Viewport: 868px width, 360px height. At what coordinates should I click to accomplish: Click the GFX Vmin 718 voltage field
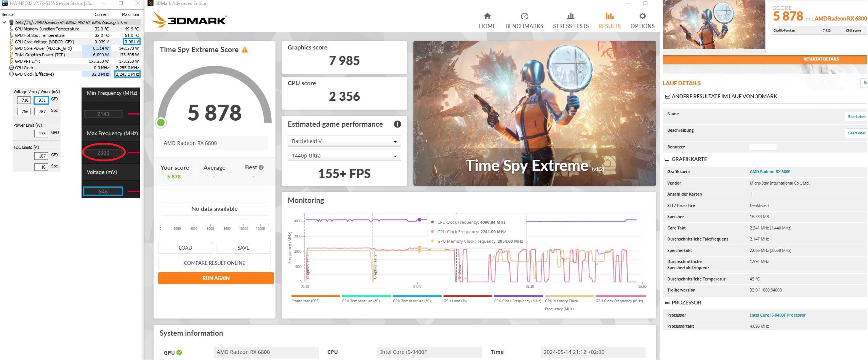[25, 100]
